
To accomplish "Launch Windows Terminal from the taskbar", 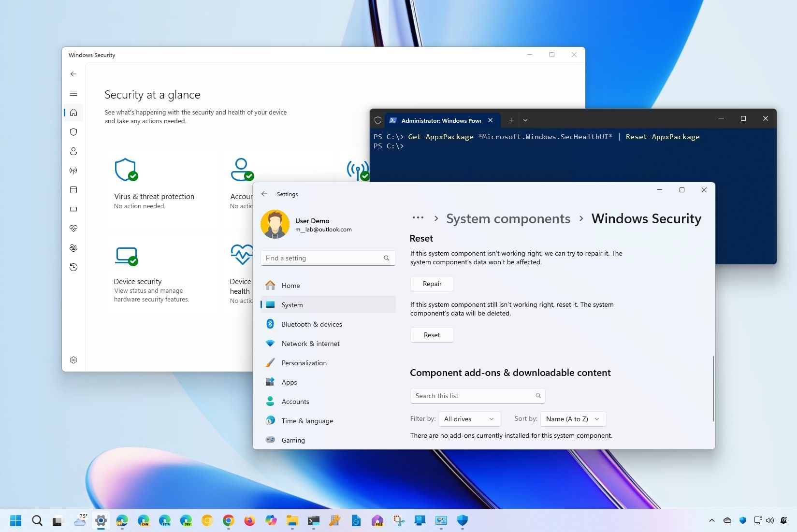I will (313, 521).
